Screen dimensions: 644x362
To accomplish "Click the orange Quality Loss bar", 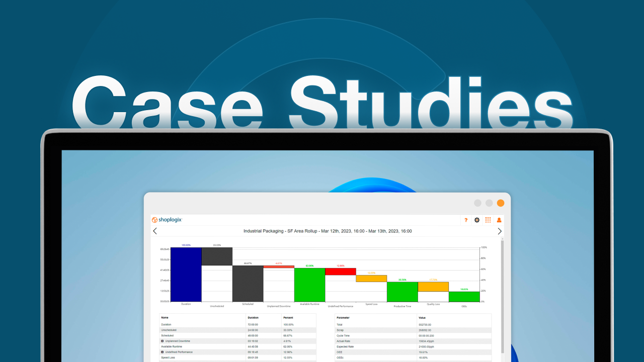I will 433,287.
